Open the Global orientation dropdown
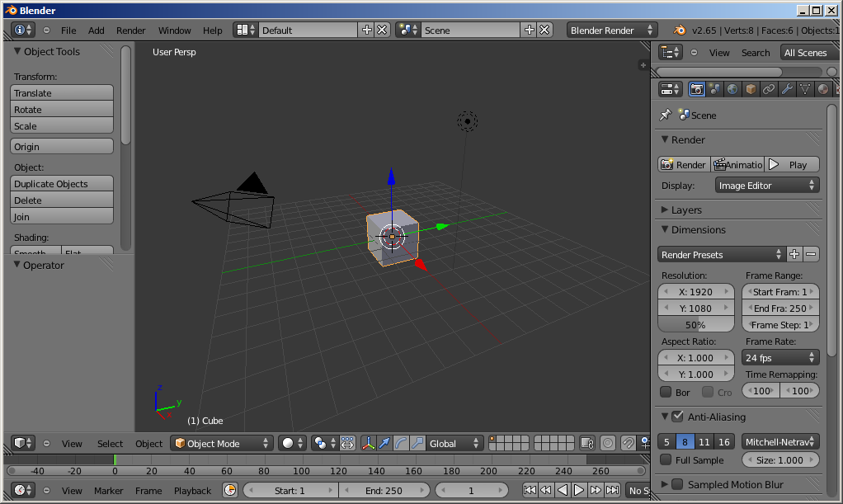 pos(454,443)
